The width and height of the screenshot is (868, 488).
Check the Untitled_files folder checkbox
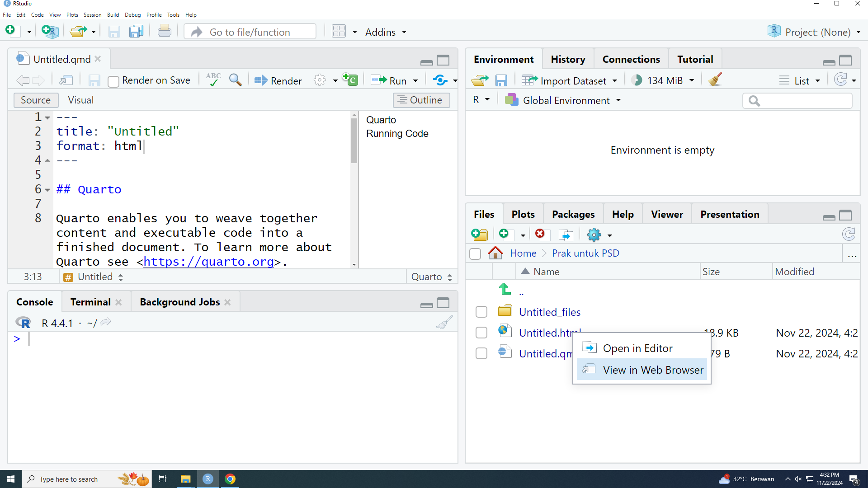(x=481, y=312)
